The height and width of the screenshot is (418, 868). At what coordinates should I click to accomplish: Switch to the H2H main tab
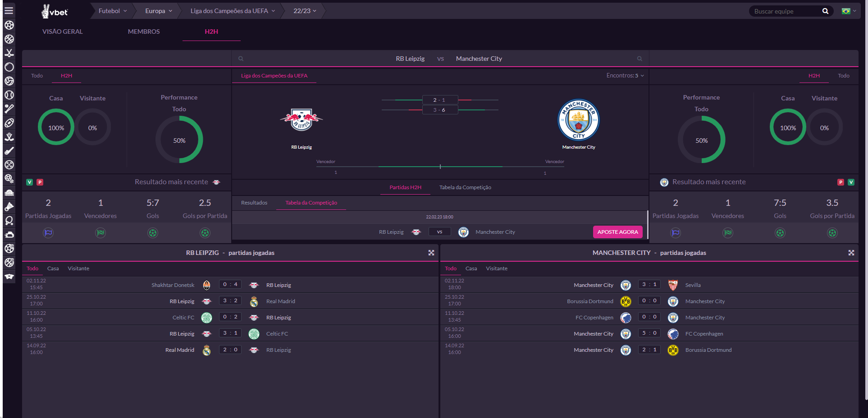coord(211,32)
